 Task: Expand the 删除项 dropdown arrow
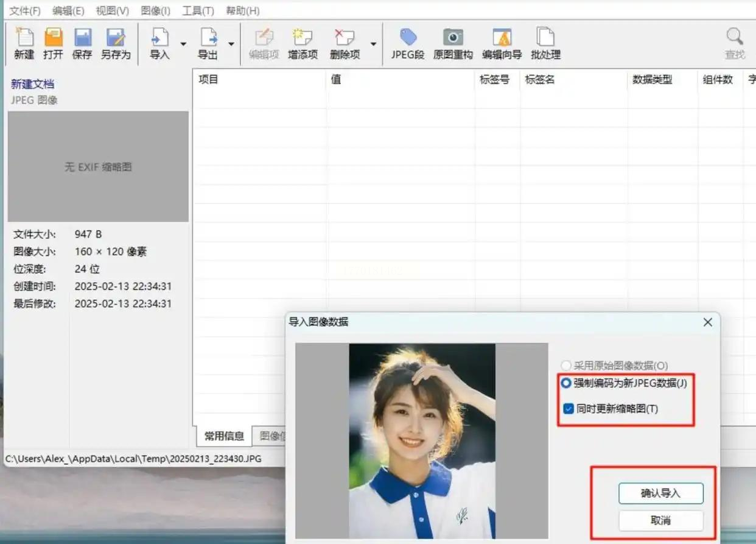click(373, 44)
